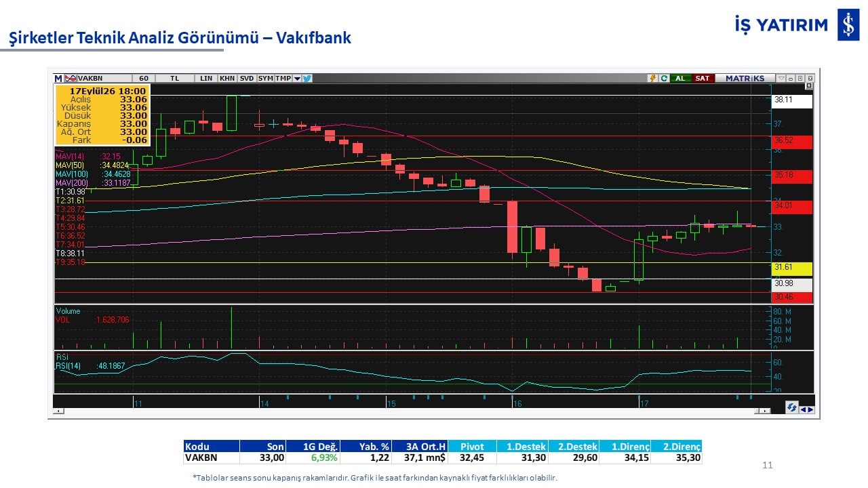Open the 60 period selector
868x488 pixels.
pyautogui.click(x=144, y=78)
